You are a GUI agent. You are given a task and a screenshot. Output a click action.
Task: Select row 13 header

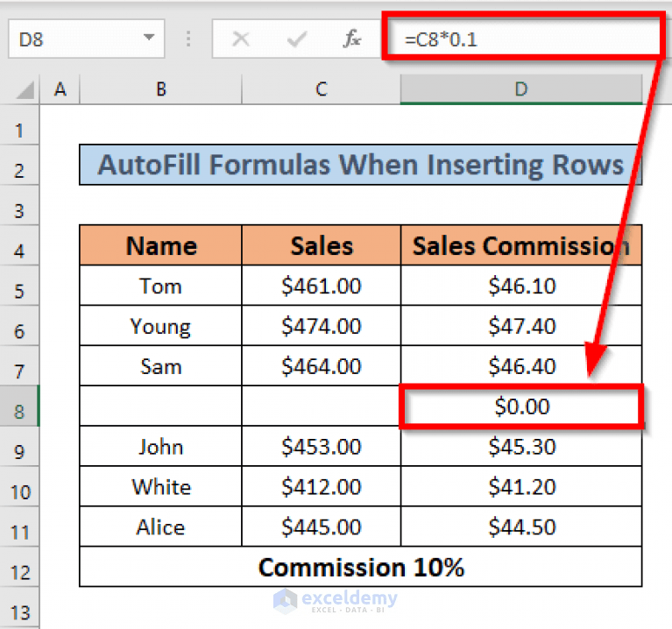(19, 608)
